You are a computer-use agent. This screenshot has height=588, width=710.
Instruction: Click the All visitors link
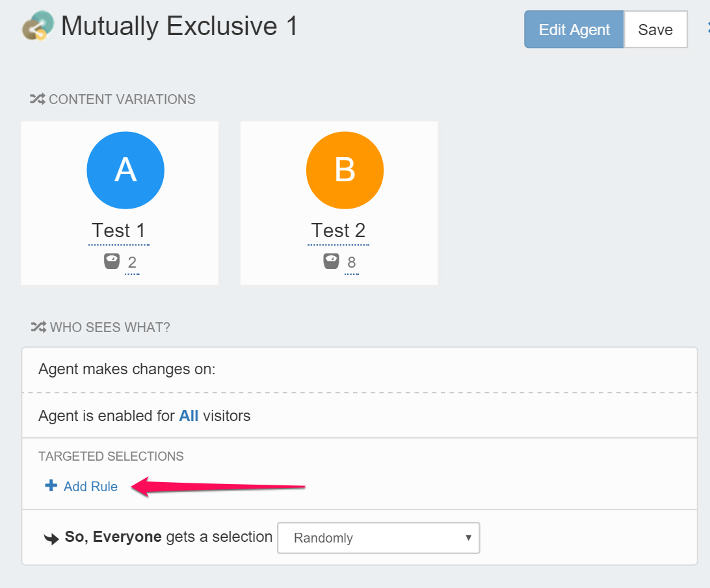pos(189,416)
